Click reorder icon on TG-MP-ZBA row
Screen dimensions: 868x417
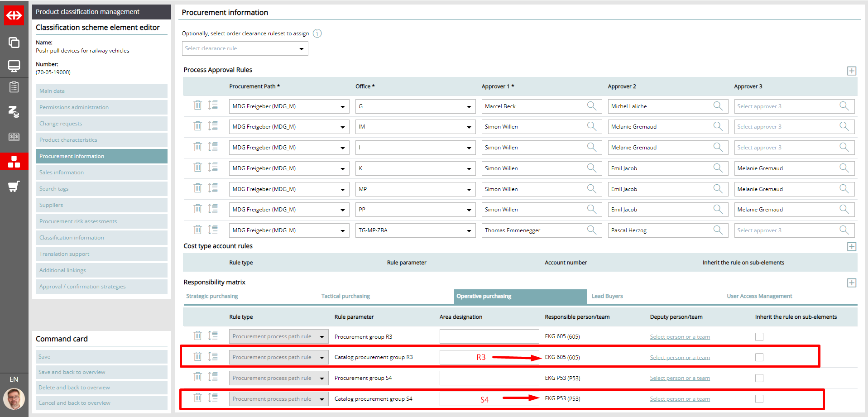point(213,230)
